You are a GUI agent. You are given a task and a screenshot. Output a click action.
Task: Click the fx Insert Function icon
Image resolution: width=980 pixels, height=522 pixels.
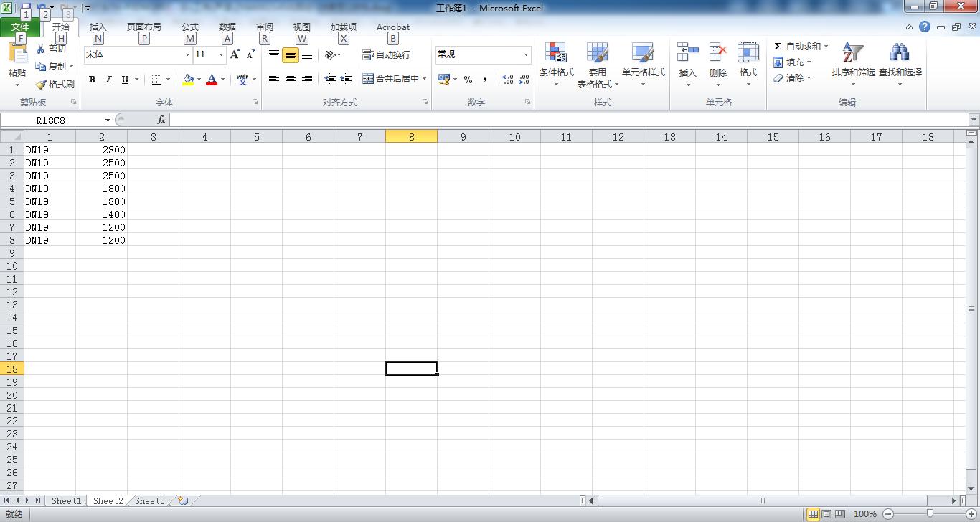pos(161,120)
